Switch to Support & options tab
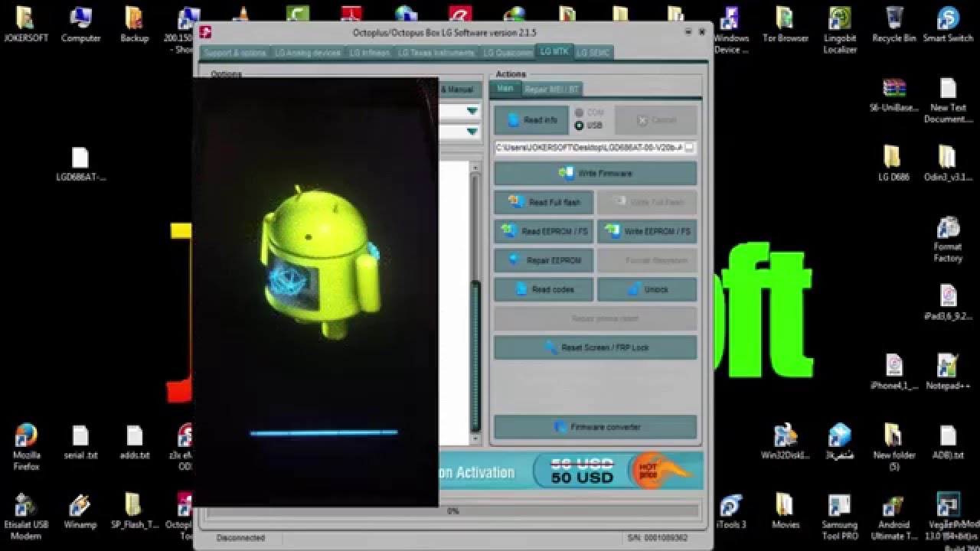Image resolution: width=980 pixels, height=551 pixels. [x=235, y=53]
